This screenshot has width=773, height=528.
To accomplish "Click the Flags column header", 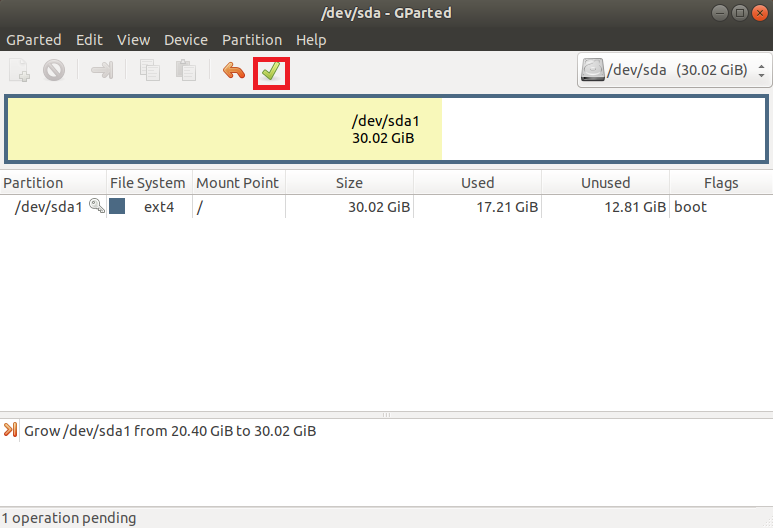I will tap(721, 183).
